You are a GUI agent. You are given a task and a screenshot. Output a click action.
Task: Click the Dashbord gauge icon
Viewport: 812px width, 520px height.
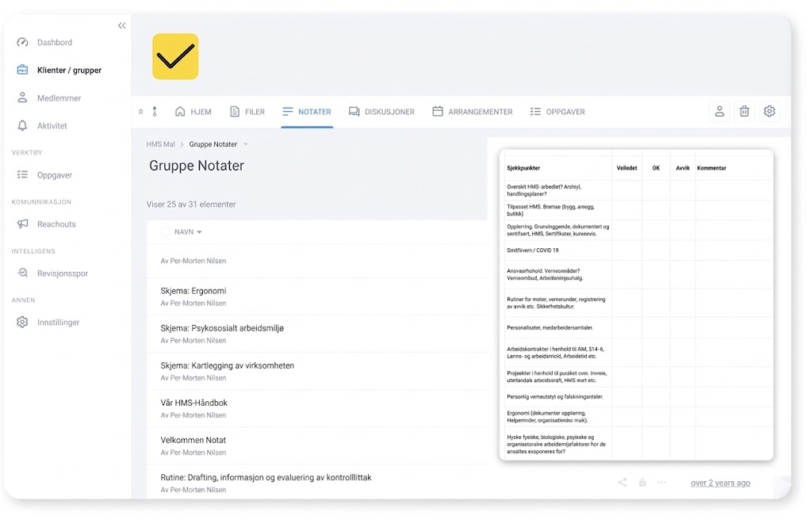click(22, 43)
